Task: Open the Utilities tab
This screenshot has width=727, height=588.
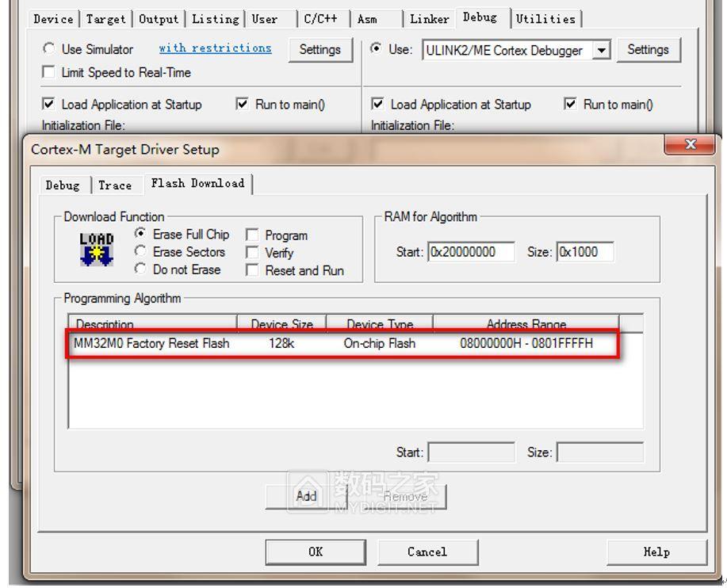Action: [545, 20]
